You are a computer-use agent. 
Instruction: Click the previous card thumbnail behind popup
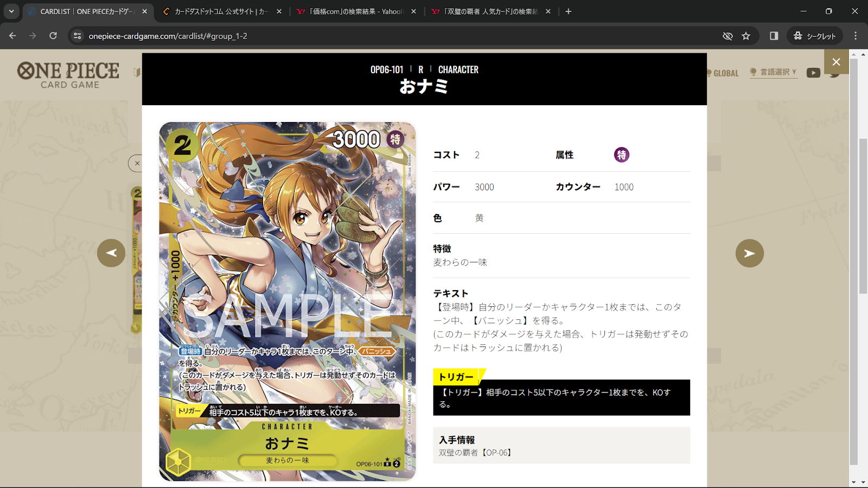137,260
